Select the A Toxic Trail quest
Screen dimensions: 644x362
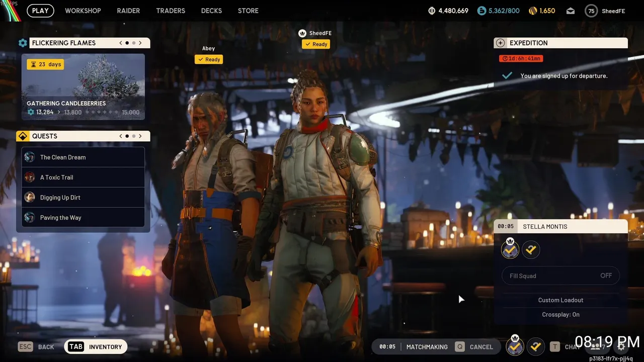pyautogui.click(x=83, y=177)
